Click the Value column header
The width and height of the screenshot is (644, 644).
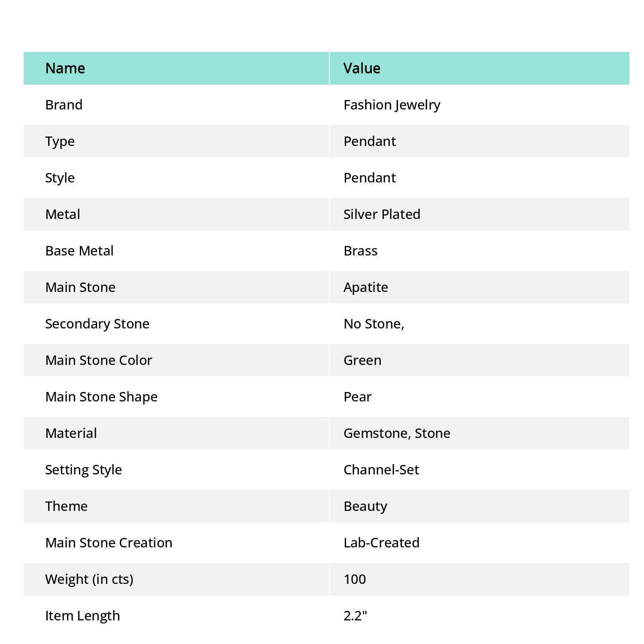tap(362, 68)
